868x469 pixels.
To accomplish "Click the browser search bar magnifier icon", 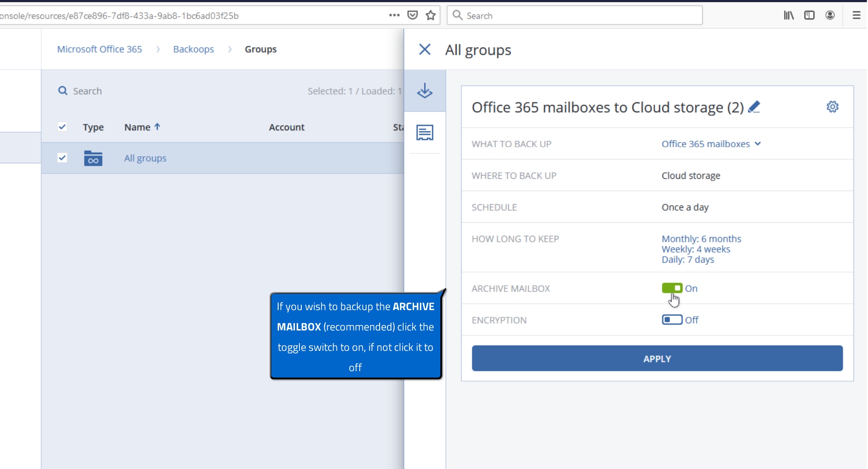I will pyautogui.click(x=458, y=15).
